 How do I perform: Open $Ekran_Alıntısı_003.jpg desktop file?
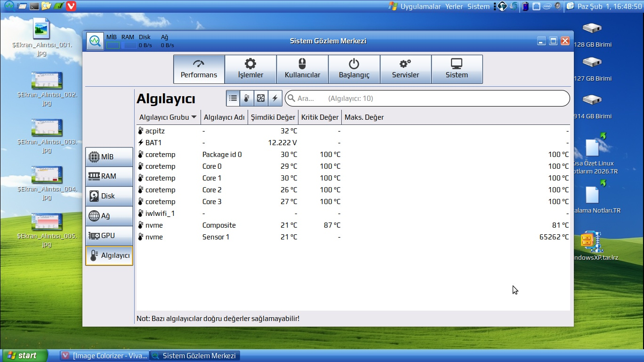(47, 136)
